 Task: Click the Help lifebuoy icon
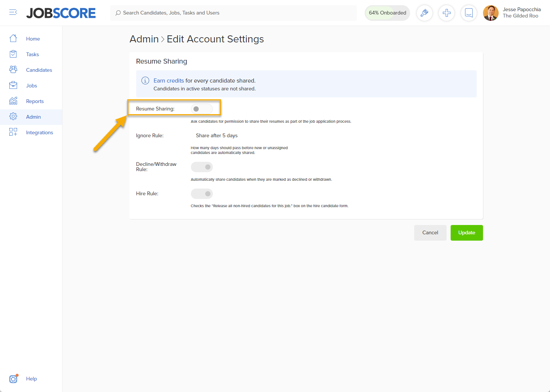click(x=13, y=379)
